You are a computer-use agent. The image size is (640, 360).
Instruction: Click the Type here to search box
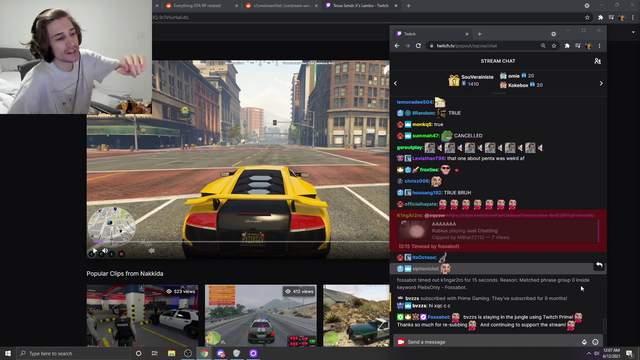[x=73, y=353]
